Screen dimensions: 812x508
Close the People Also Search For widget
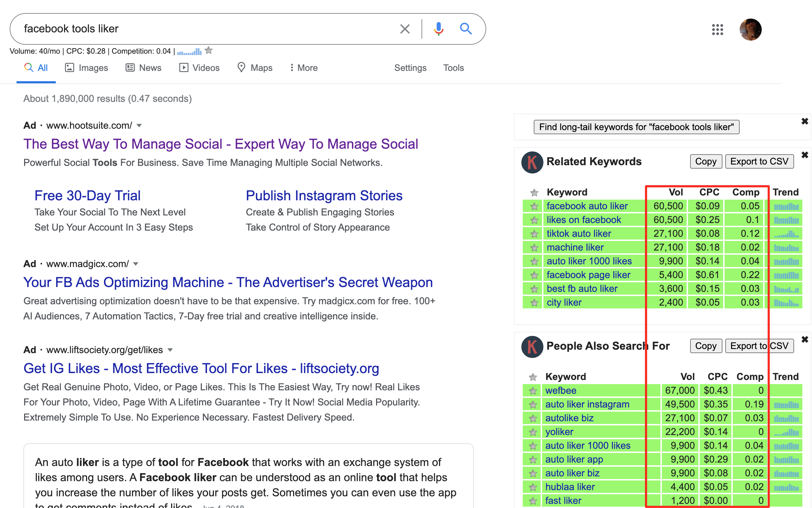tap(805, 339)
